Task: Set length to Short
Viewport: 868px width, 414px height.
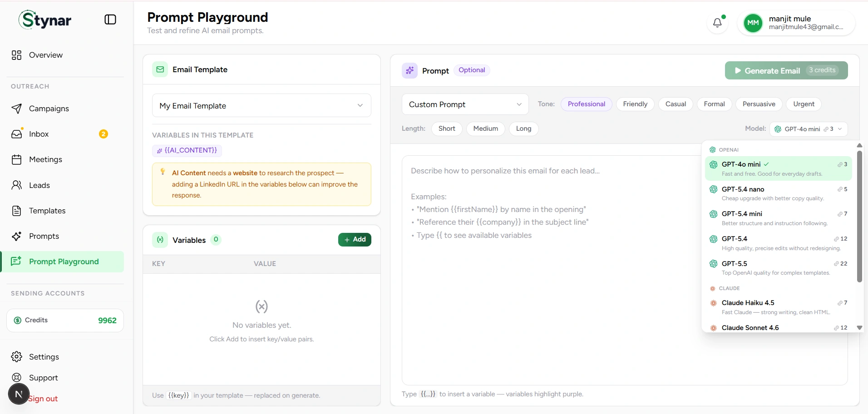Action: tap(447, 128)
